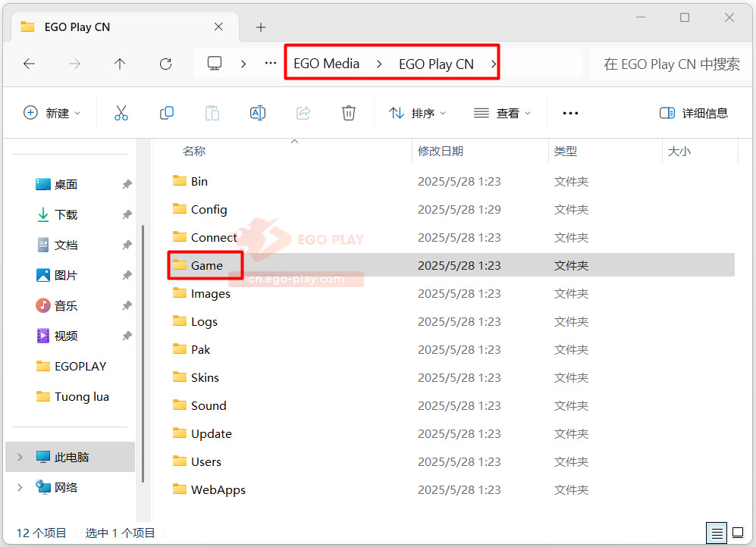Go up one folder level
The height and width of the screenshot is (547, 756).
pyautogui.click(x=120, y=64)
